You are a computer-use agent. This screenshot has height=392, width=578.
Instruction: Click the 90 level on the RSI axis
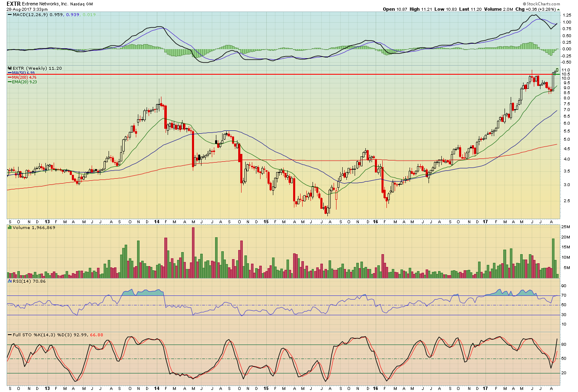pyautogui.click(x=564, y=286)
